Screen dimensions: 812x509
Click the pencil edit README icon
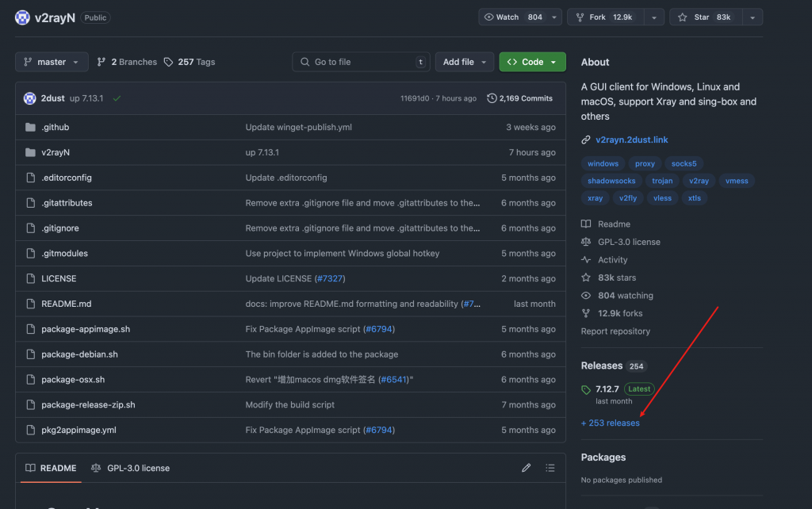[526, 469]
